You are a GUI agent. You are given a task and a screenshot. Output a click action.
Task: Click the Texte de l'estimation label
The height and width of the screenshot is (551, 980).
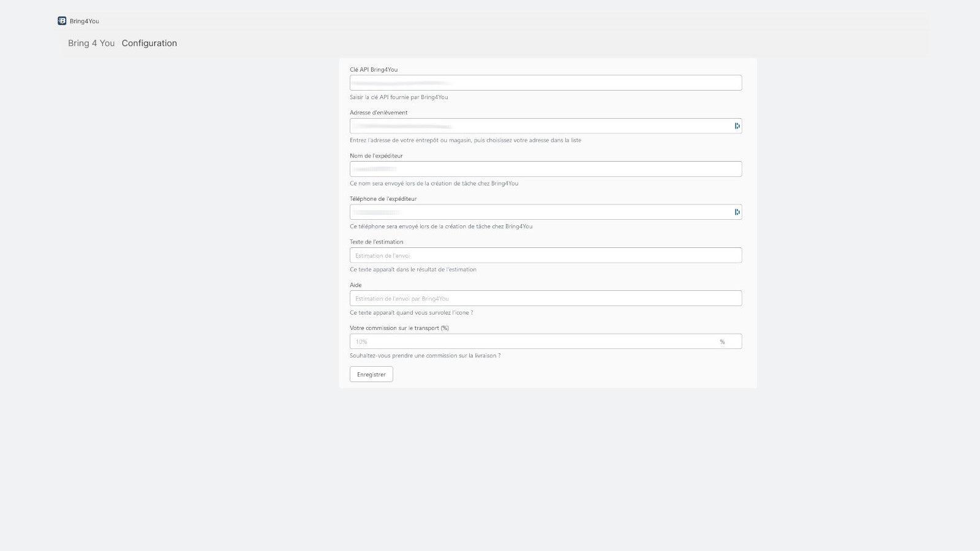tap(376, 241)
